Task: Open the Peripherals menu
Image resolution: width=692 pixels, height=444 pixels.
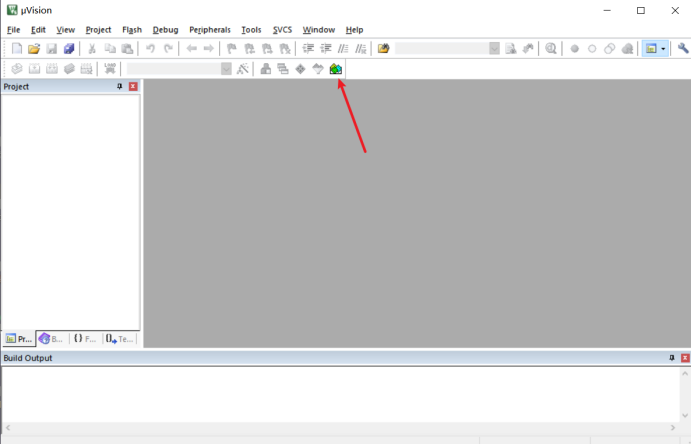Action: pyautogui.click(x=210, y=30)
